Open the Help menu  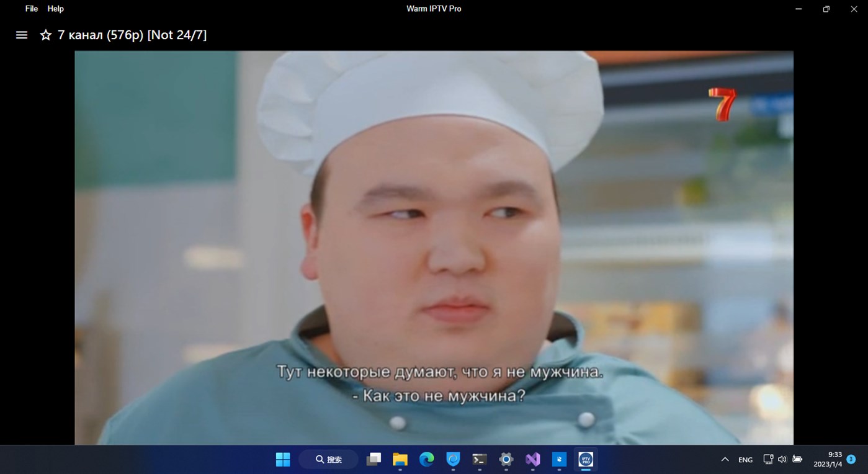[x=55, y=8]
